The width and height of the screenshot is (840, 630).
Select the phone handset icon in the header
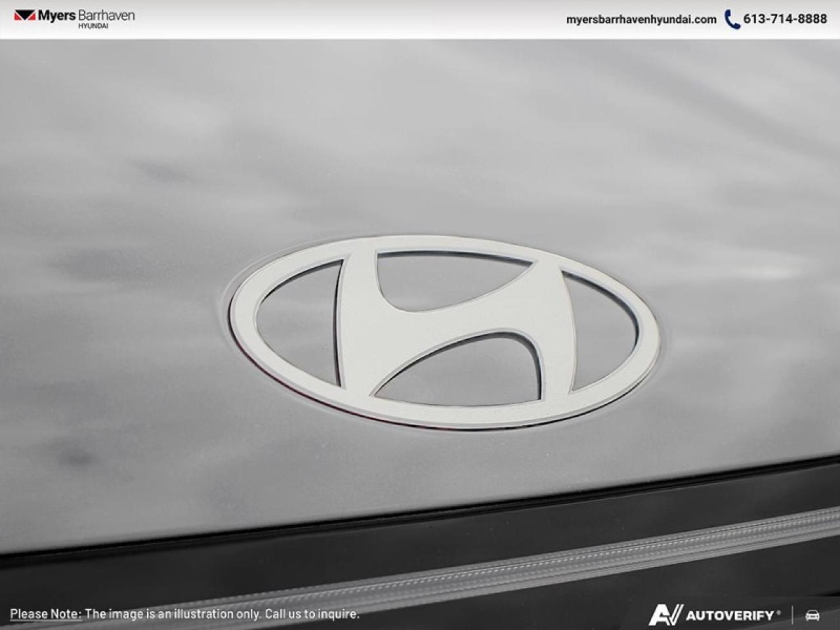(731, 19)
